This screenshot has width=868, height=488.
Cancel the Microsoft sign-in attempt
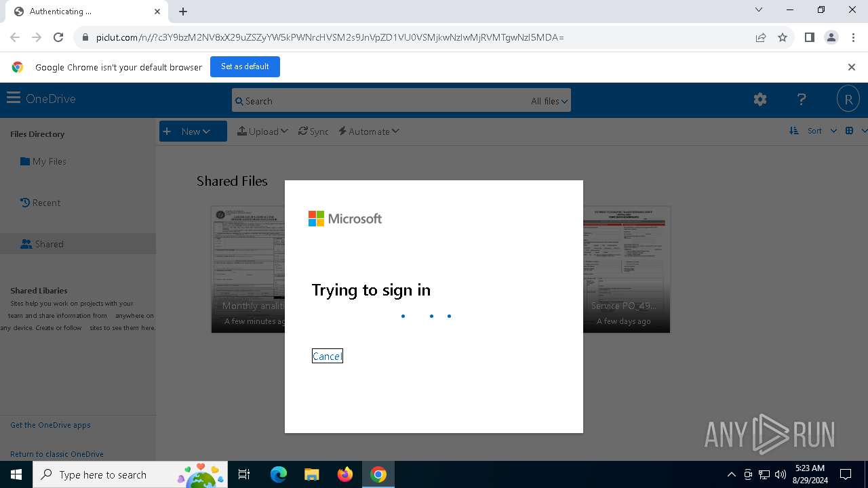coord(327,356)
